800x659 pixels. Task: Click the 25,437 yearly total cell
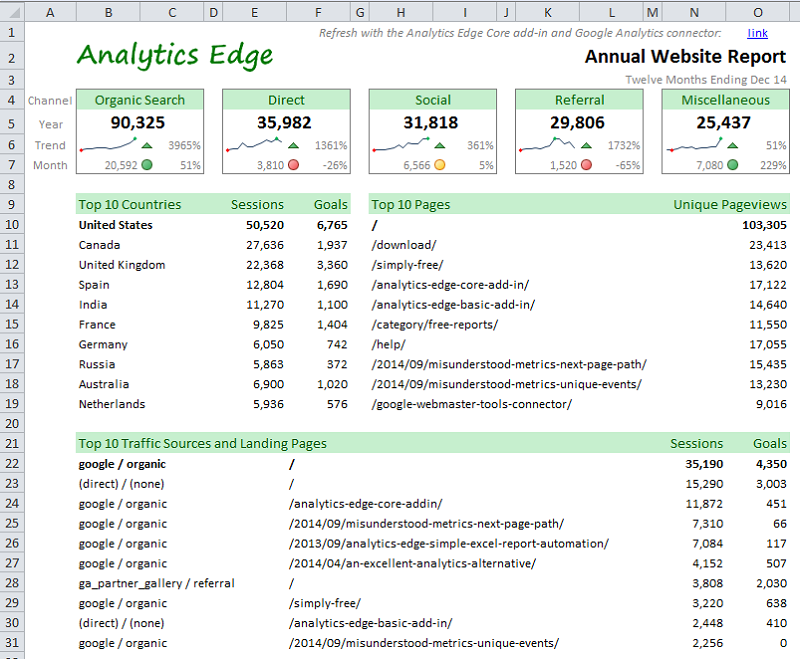tap(723, 122)
